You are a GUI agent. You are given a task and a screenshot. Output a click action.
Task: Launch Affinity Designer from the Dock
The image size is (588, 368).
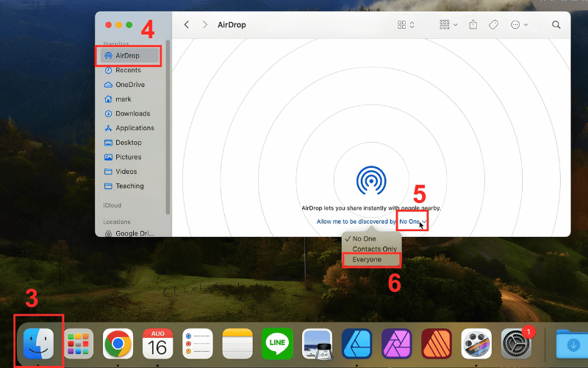[x=356, y=343]
